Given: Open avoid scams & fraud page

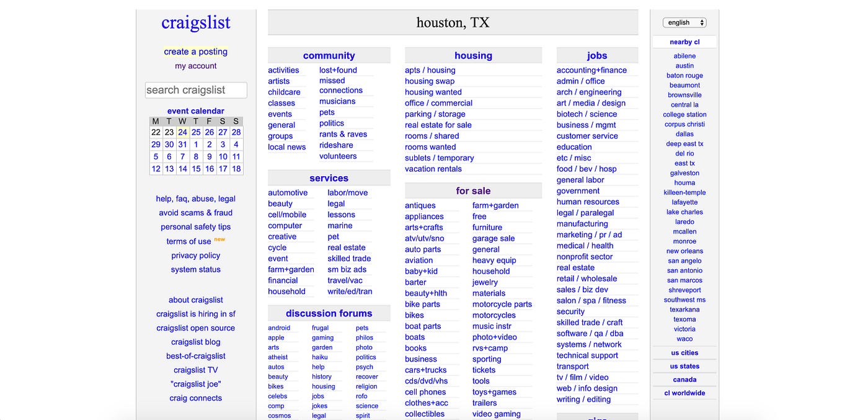Looking at the screenshot, I should point(196,213).
